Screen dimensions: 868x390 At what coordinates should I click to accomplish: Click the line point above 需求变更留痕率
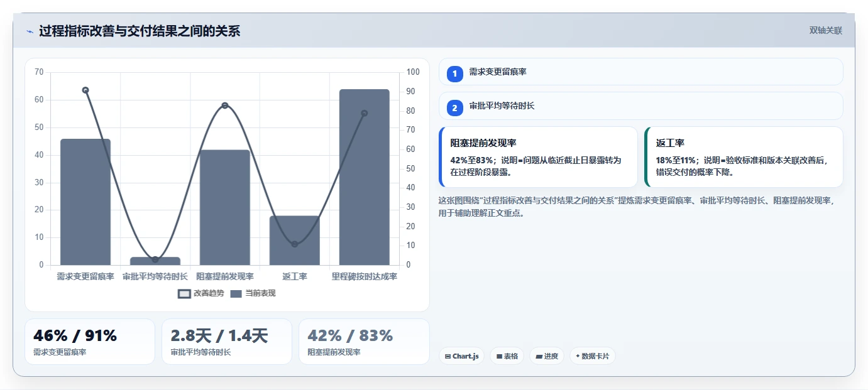tap(85, 90)
